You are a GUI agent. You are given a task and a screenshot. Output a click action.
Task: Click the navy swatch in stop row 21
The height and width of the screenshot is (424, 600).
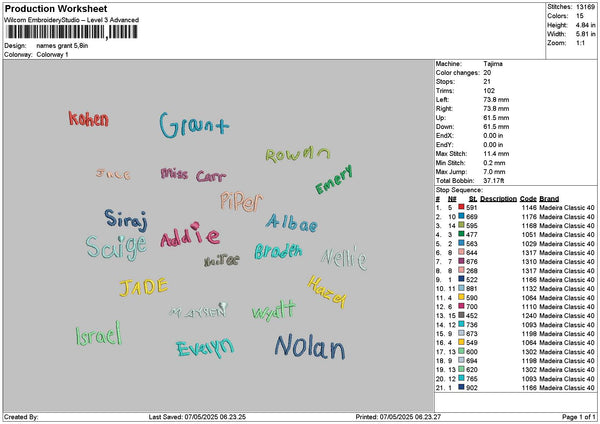point(461,387)
